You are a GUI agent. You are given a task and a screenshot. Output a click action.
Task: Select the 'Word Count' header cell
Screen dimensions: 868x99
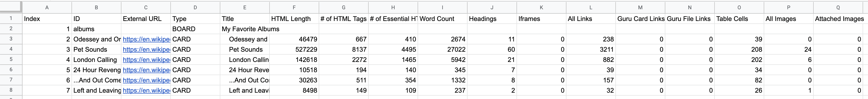point(442,19)
